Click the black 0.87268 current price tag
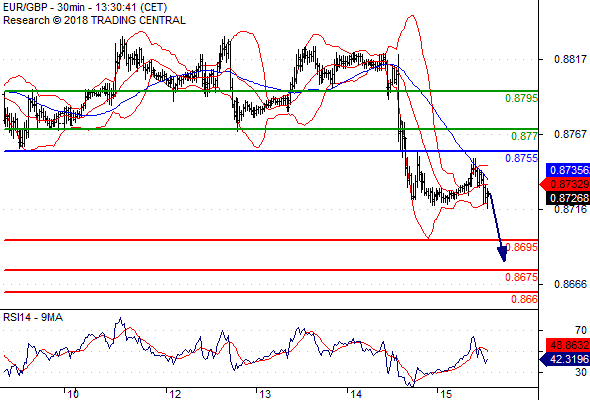 568,198
